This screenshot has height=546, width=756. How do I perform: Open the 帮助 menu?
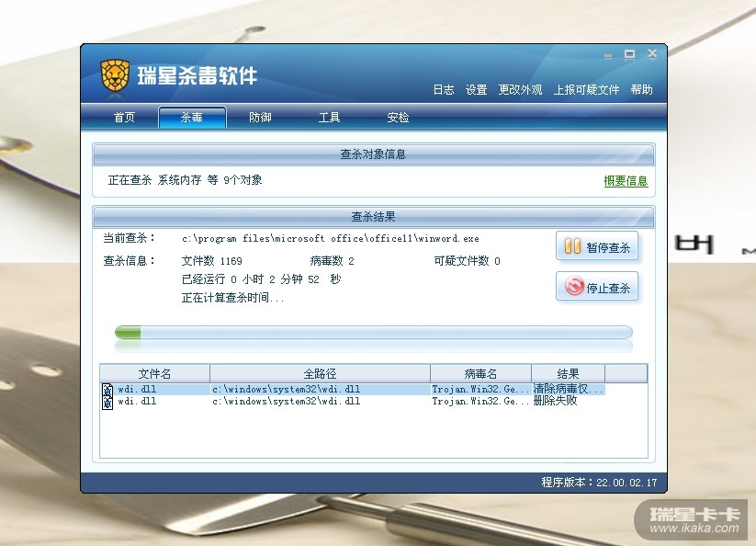pos(641,90)
